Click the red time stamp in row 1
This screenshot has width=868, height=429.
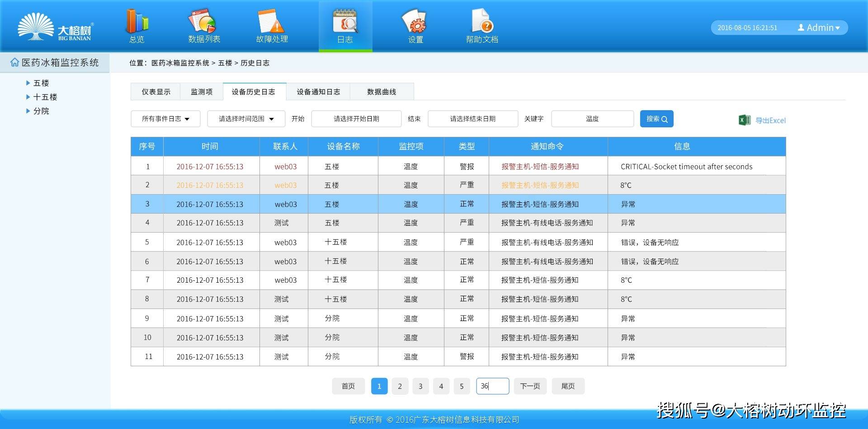pos(210,167)
